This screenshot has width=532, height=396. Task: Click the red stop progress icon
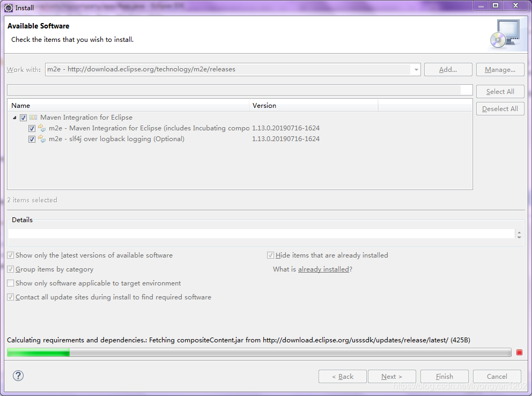(x=519, y=352)
